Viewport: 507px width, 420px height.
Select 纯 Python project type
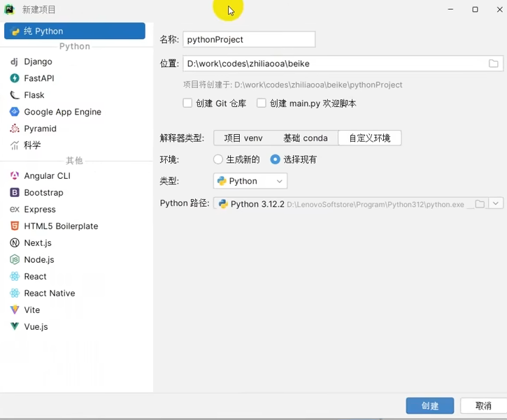click(x=75, y=31)
